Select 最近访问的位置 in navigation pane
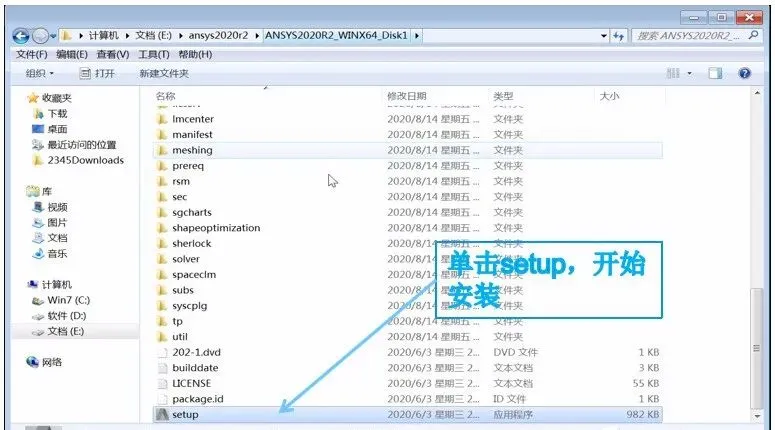The height and width of the screenshot is (430, 775). coord(74,145)
